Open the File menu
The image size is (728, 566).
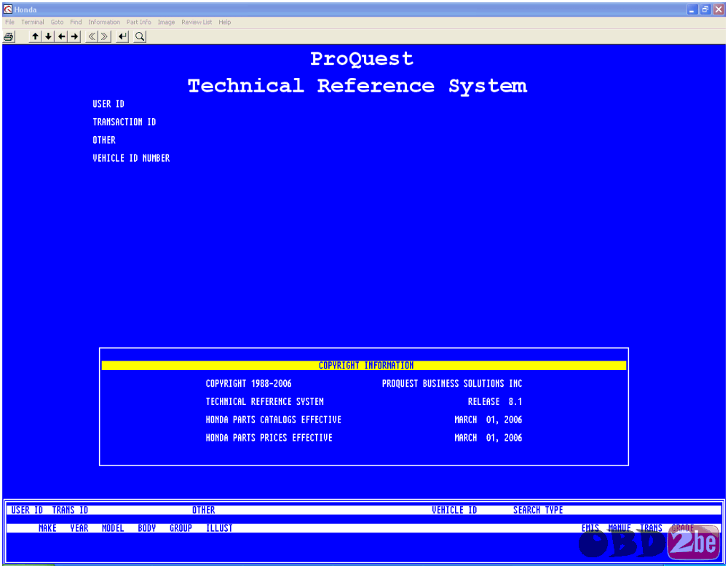(9, 22)
